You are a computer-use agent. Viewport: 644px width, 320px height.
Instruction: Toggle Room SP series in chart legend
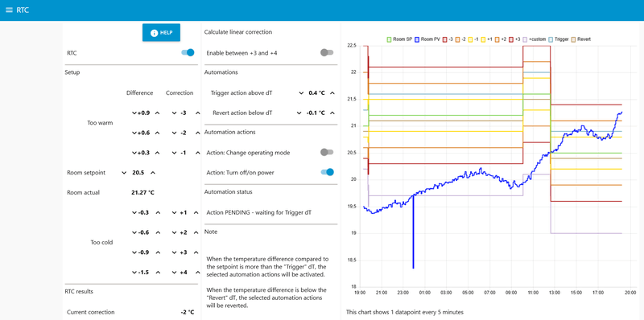pos(399,39)
